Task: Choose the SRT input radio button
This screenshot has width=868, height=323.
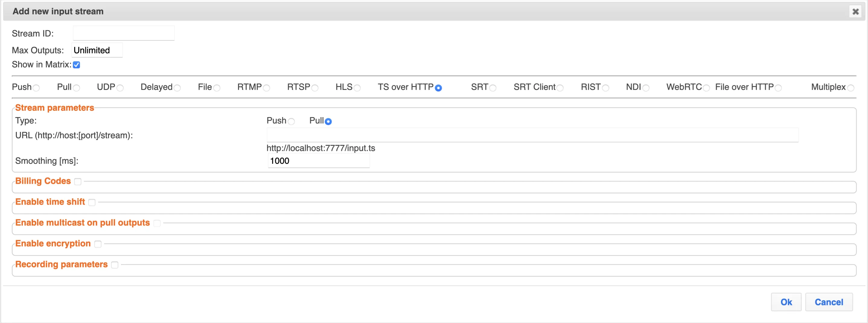Action: [493, 88]
